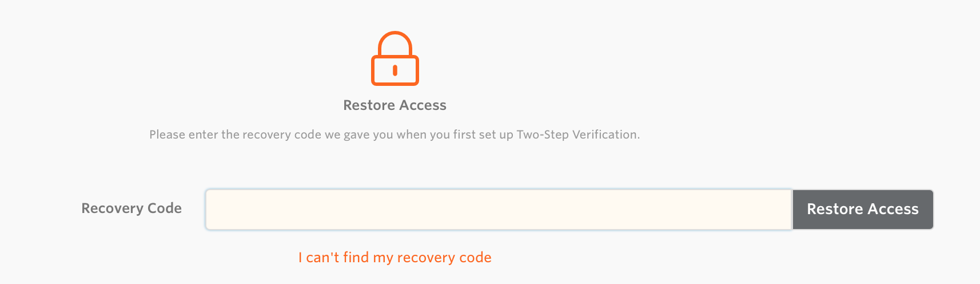
Task: Click the bold Restore Access page title
Action: (395, 105)
